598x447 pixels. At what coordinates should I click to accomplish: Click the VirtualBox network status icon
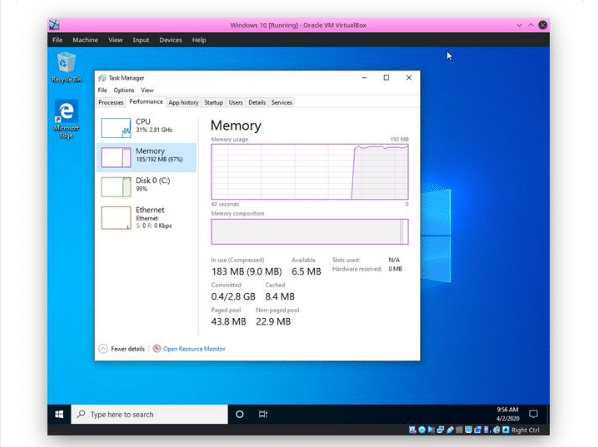point(440,430)
